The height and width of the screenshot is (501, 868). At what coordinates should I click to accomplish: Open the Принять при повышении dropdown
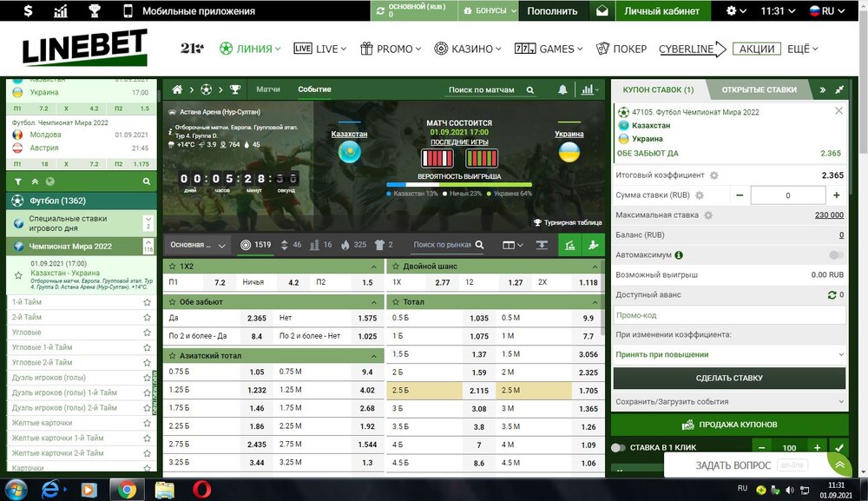730,354
